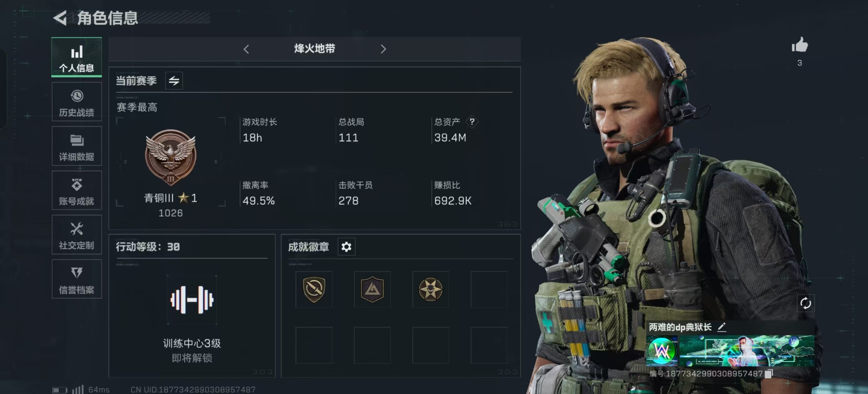Screen dimensions: 868x394
Task: Open the 社交定制 section
Action: tap(77, 235)
